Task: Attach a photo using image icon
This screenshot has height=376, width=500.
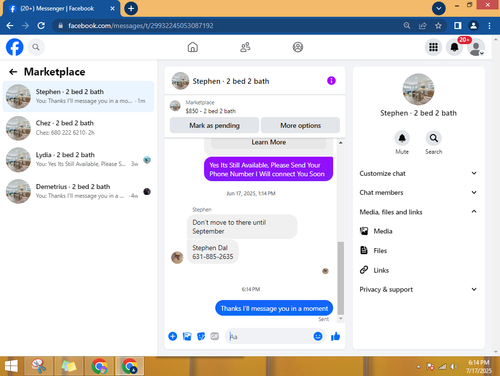Action: 187,336
